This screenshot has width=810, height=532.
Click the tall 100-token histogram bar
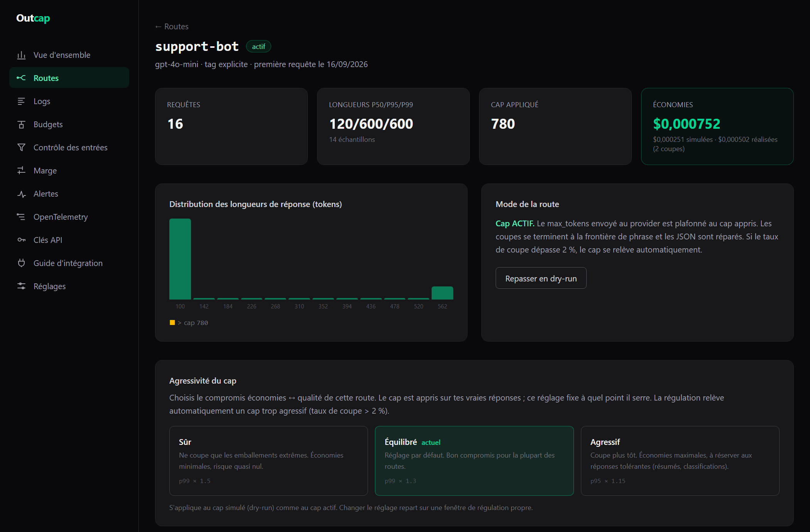click(180, 259)
